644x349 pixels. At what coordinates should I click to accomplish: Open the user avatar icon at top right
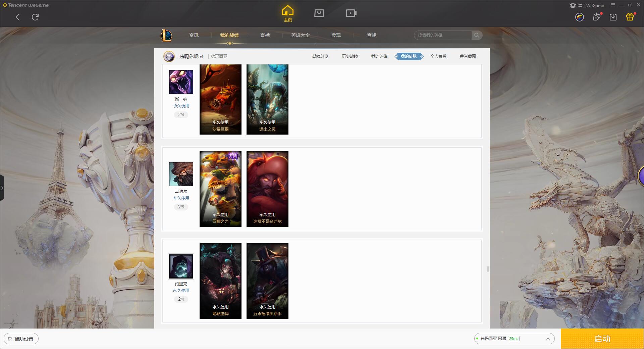tap(580, 17)
